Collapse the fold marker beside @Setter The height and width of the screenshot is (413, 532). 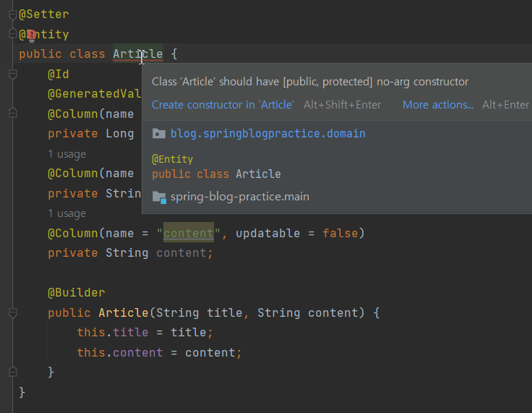click(12, 15)
